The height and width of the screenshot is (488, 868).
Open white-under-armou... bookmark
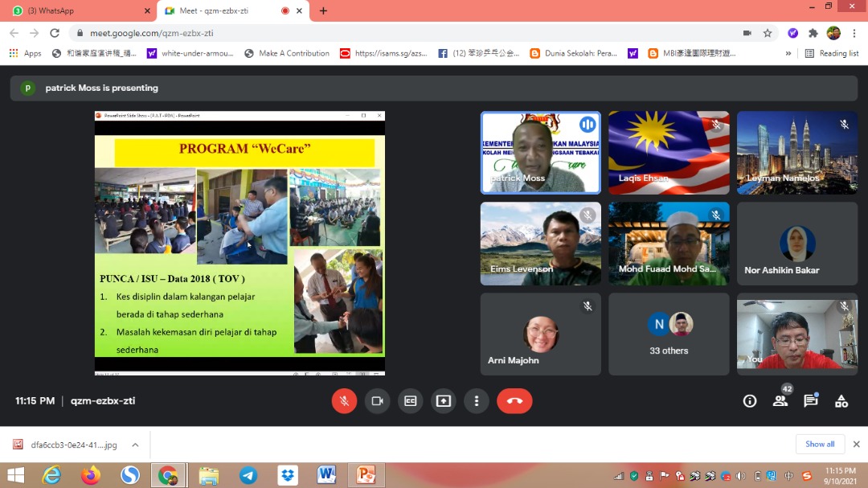pos(190,53)
